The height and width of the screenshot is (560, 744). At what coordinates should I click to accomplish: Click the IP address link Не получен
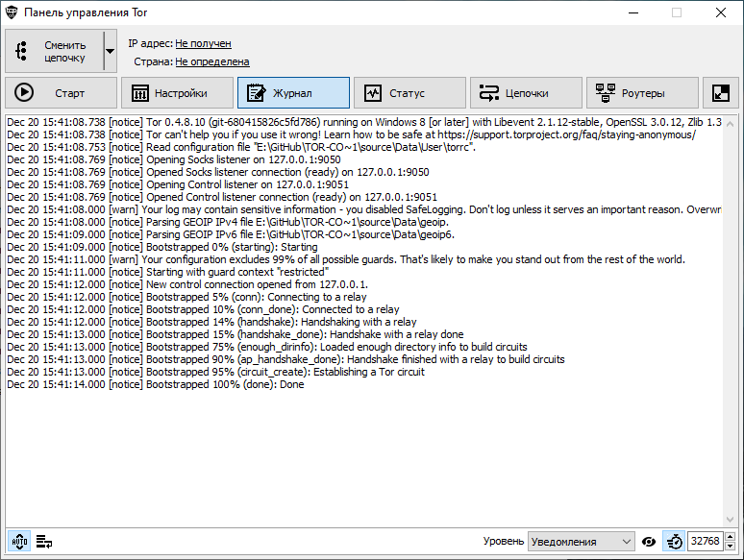[203, 43]
